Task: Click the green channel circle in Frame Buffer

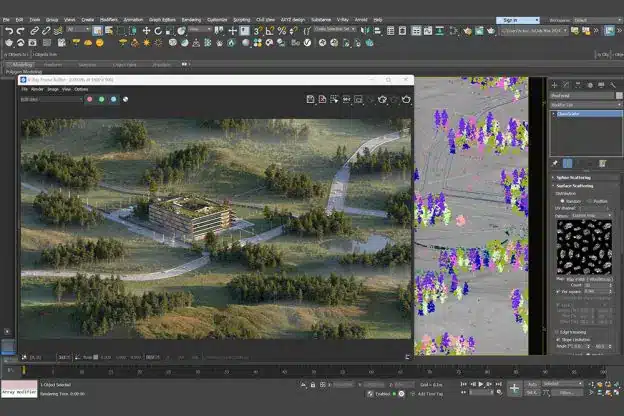Action: [x=101, y=99]
